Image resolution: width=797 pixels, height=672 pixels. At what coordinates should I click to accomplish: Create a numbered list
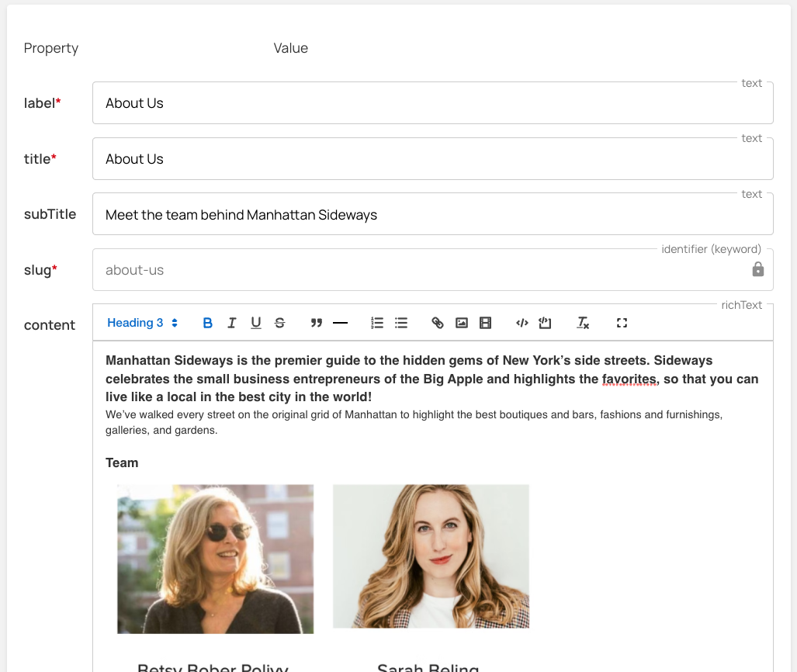coord(377,324)
